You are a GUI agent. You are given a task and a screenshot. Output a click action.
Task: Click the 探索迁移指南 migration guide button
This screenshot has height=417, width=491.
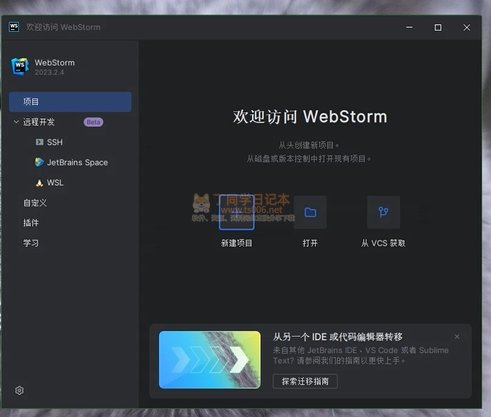[305, 381]
